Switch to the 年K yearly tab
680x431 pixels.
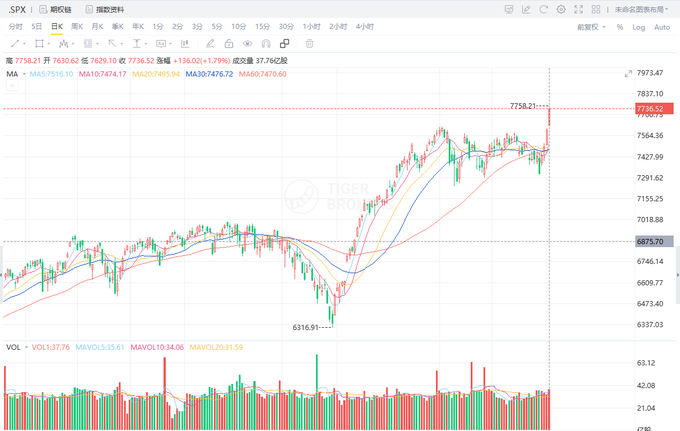pos(138,26)
